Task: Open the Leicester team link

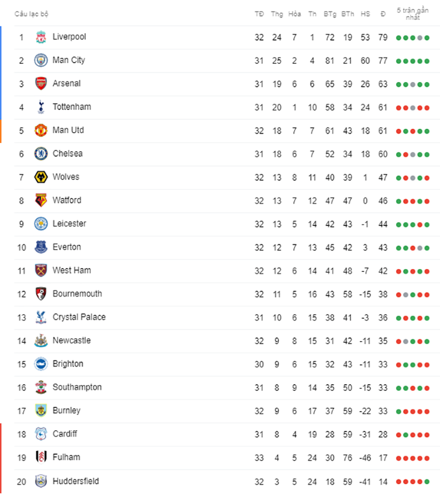Action: [x=69, y=224]
